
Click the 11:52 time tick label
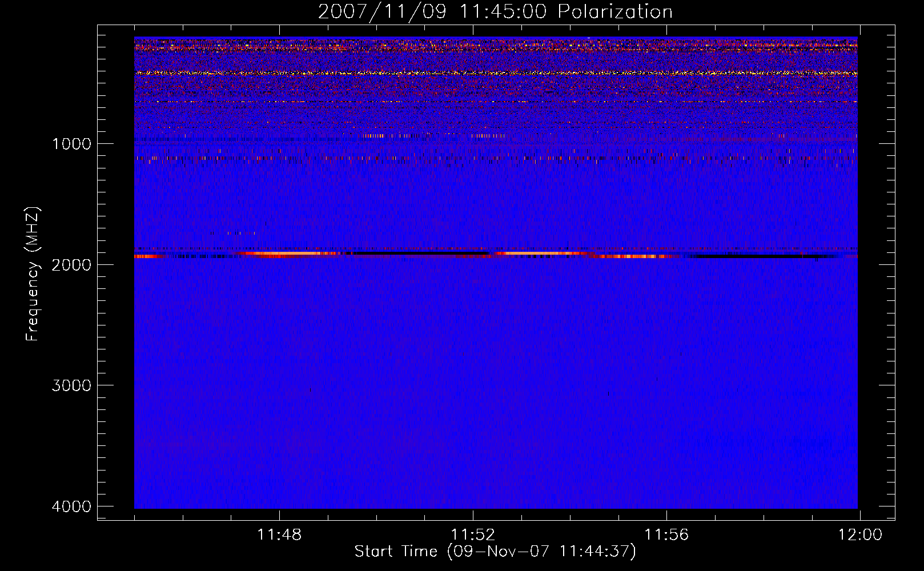pos(473,535)
